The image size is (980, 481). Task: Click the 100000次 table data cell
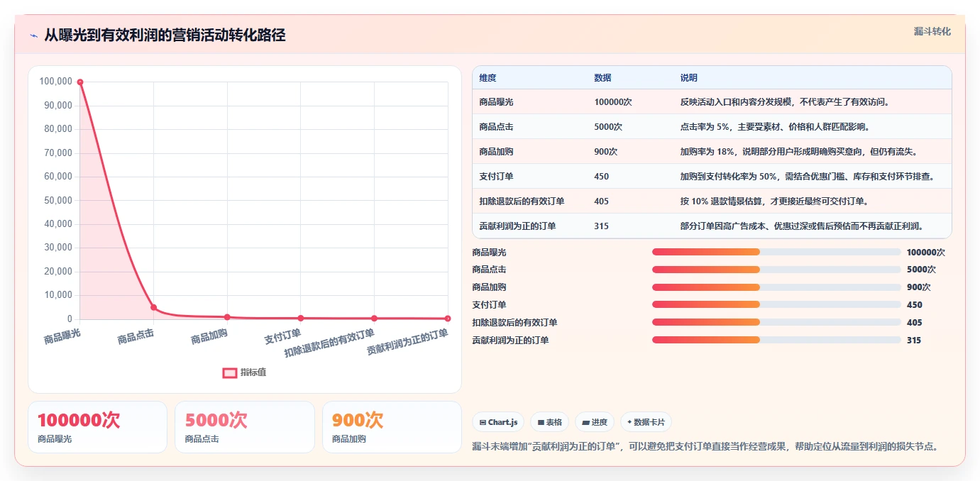[630, 102]
